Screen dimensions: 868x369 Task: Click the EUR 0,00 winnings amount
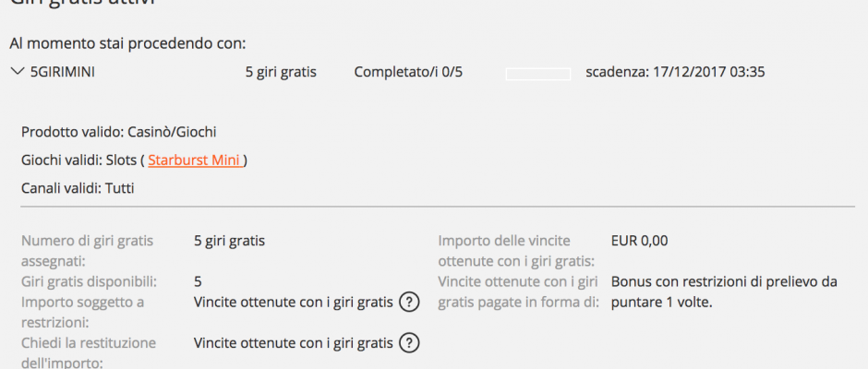[x=639, y=241]
